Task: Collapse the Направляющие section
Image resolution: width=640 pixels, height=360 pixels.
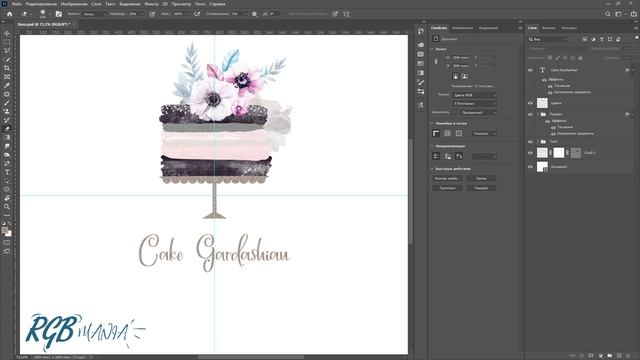Action: point(432,146)
